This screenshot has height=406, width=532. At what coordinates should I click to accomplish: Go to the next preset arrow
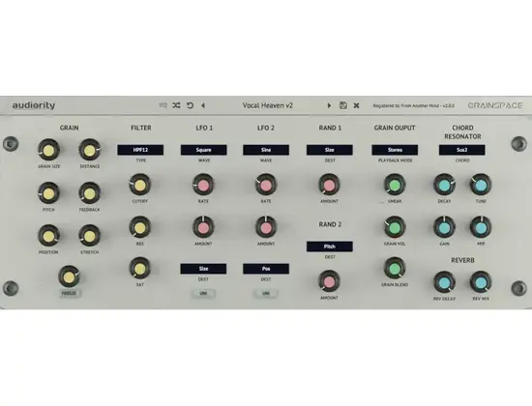pyautogui.click(x=329, y=105)
